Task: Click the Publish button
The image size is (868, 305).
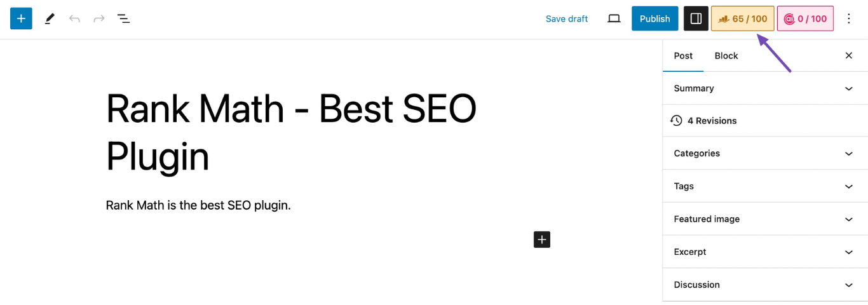Action: 654,19
